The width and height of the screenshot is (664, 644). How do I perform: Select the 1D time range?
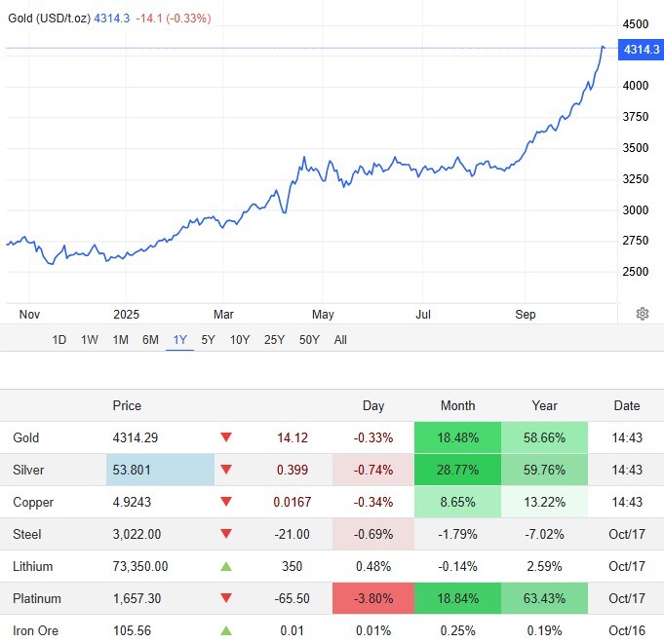pos(59,340)
